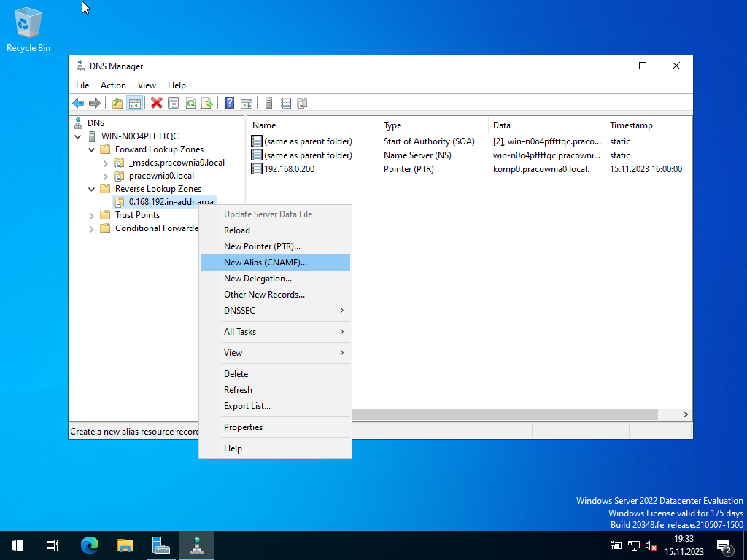The height and width of the screenshot is (560, 747).
Task: Expand Conditional Forwarders node
Action: 91,228
